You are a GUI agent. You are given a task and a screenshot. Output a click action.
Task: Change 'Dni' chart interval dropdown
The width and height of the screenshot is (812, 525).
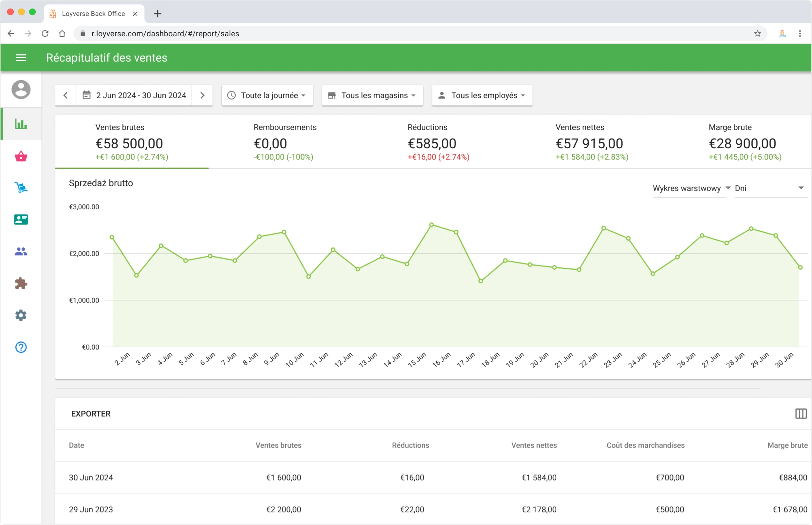click(x=770, y=188)
